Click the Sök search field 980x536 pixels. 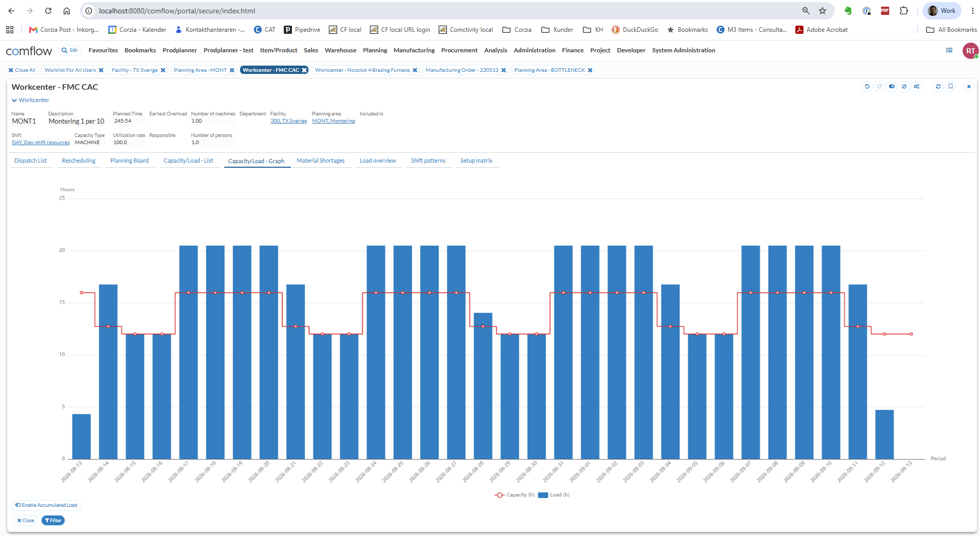click(x=70, y=50)
